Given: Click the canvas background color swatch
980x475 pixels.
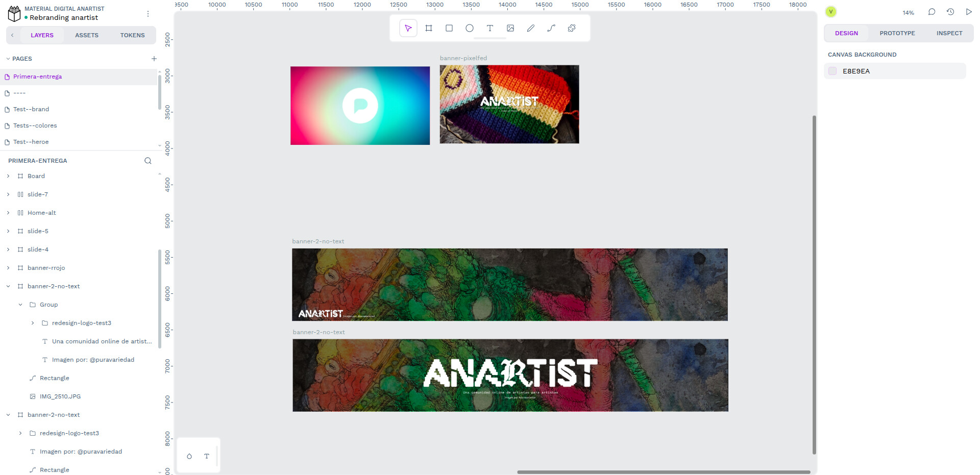Looking at the screenshot, I should point(832,71).
